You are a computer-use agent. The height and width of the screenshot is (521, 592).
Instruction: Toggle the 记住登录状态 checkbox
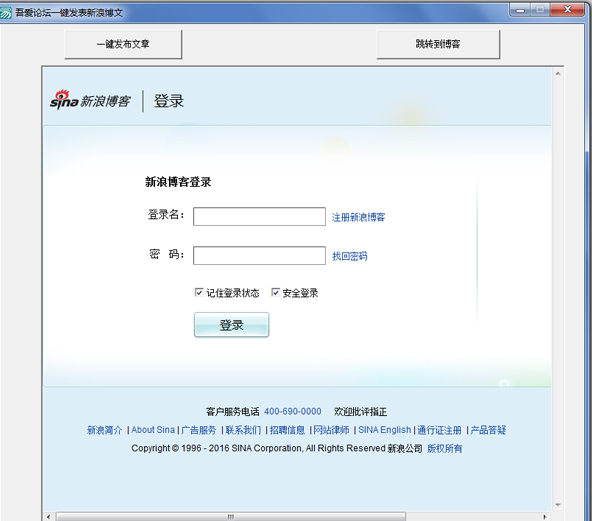(199, 292)
